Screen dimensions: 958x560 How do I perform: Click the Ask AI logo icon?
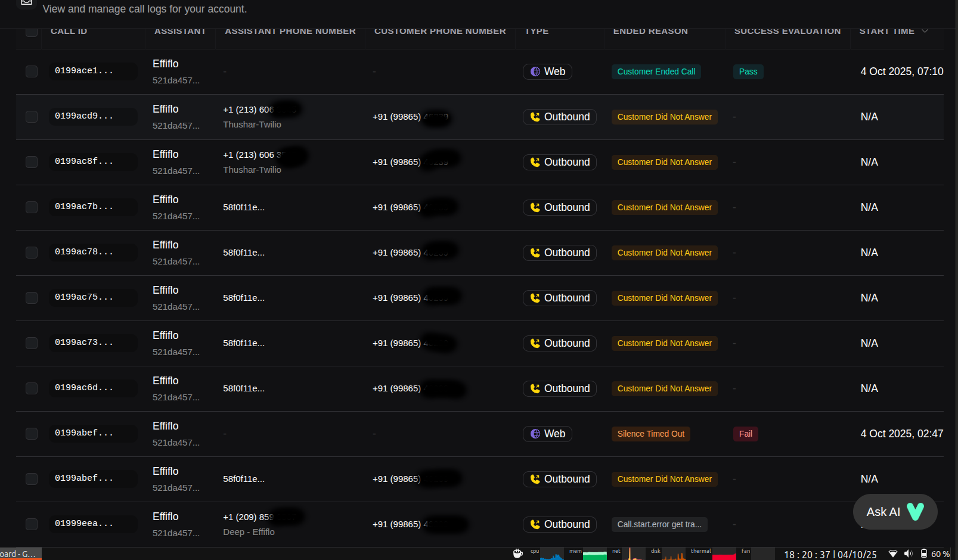click(x=915, y=512)
